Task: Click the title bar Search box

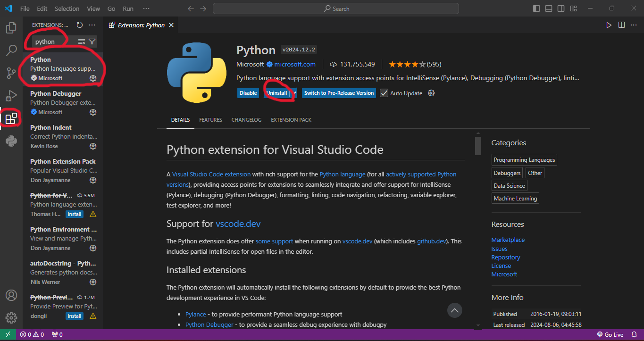Action: (x=335, y=8)
